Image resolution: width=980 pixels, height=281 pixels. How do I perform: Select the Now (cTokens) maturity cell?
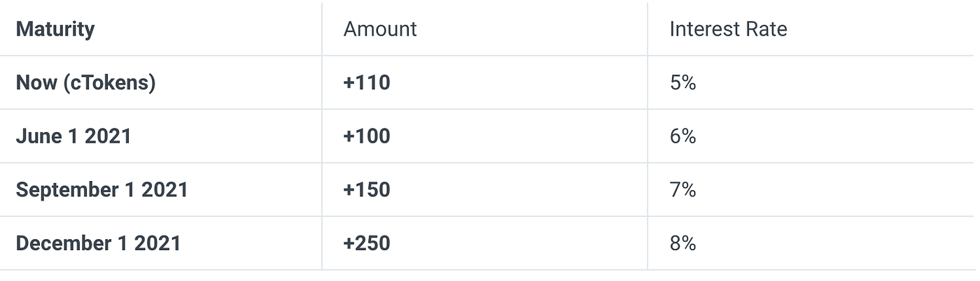click(x=85, y=83)
